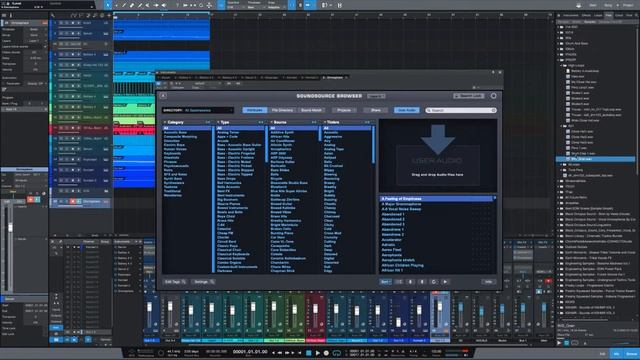Close the Soundsource Browser with X icon
The height and width of the screenshot is (360, 640).
pyautogui.click(x=163, y=96)
